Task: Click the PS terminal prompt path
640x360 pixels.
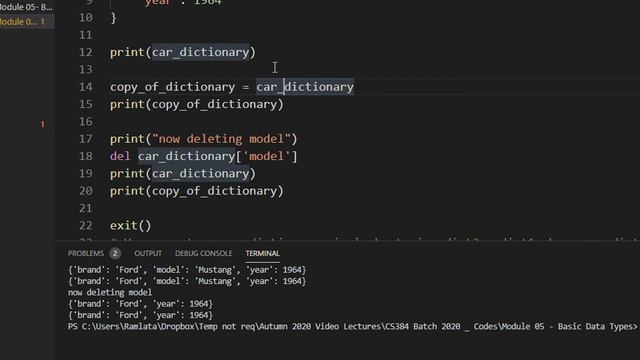Action: (x=352, y=327)
